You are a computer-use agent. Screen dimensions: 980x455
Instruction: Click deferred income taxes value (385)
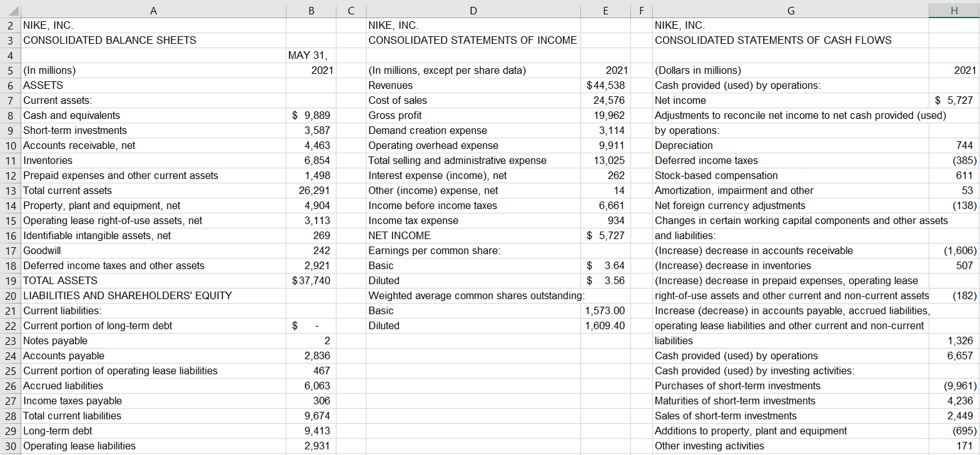(954, 160)
